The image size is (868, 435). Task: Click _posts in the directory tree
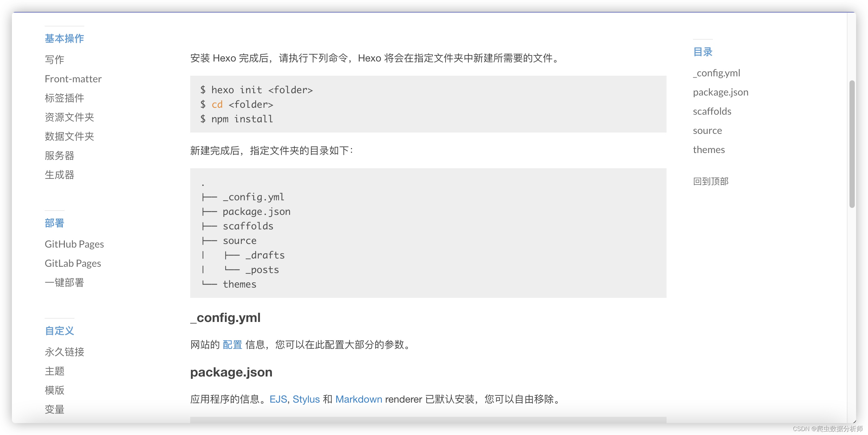tap(262, 269)
